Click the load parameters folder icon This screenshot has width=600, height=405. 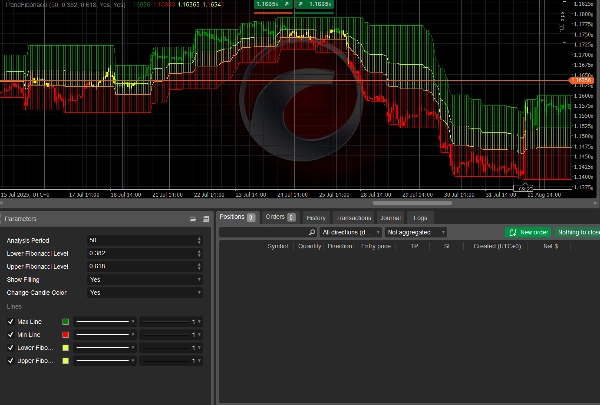(193, 219)
